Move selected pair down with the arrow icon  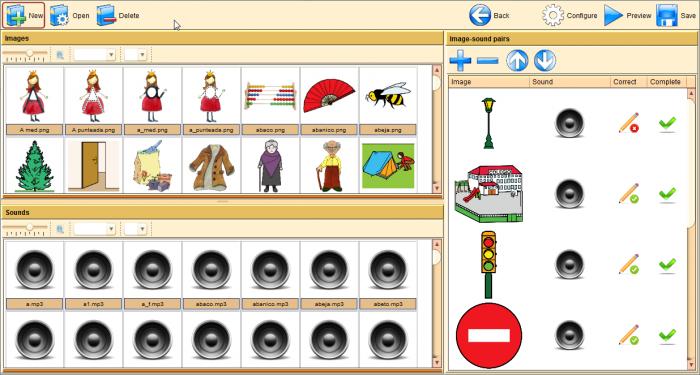[545, 61]
